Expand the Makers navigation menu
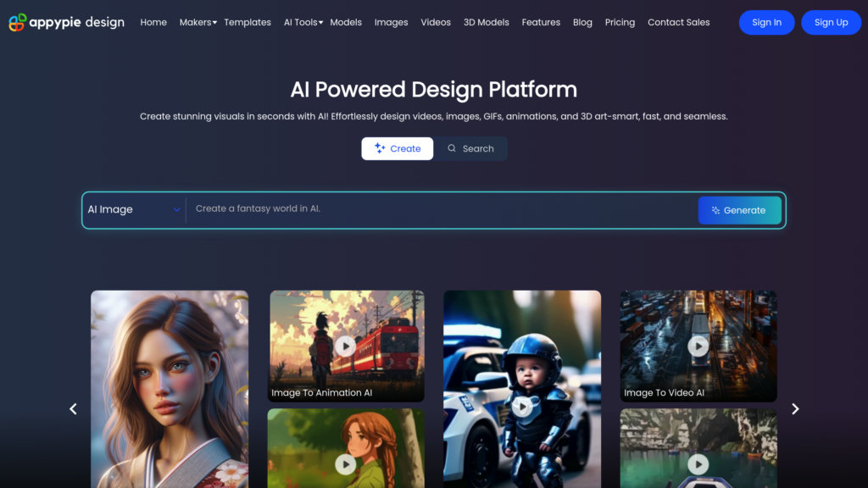 pyautogui.click(x=198, y=22)
